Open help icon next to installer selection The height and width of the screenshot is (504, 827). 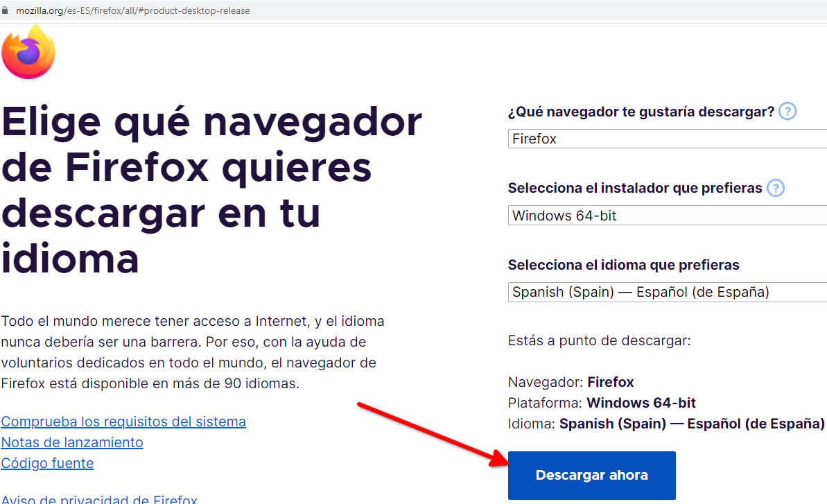pos(775,188)
